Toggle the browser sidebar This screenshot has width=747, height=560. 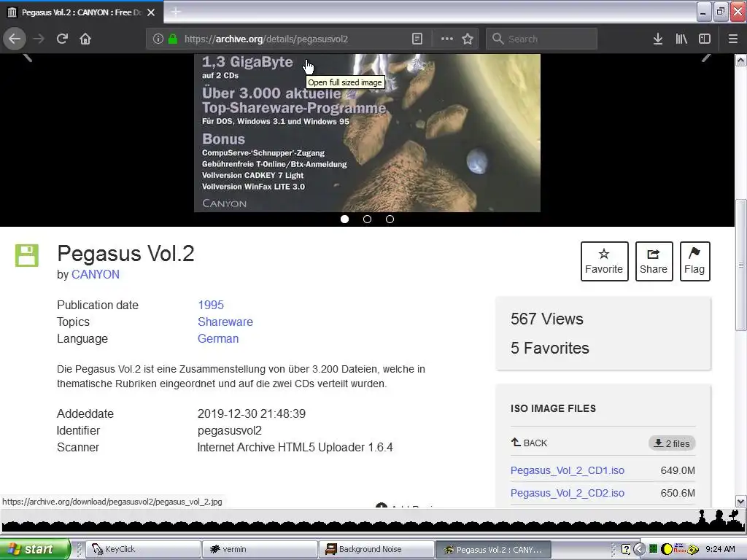pyautogui.click(x=705, y=39)
